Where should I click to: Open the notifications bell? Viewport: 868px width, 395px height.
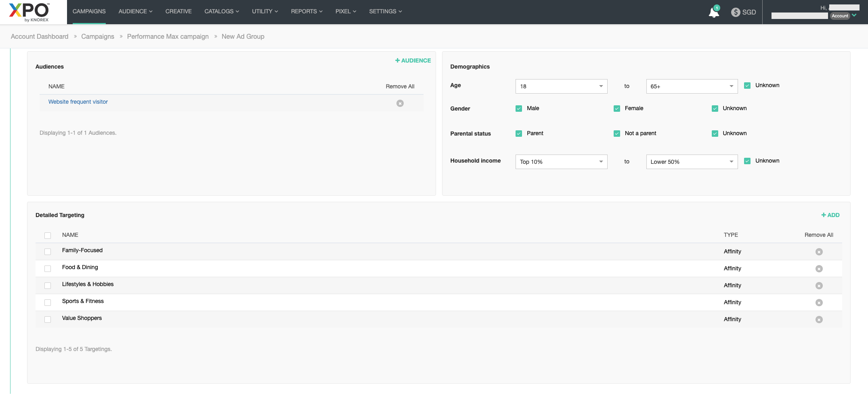tap(713, 13)
